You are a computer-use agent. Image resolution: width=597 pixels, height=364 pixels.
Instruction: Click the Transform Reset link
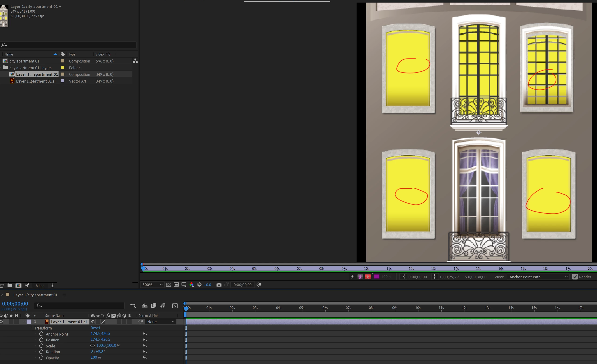coord(95,328)
